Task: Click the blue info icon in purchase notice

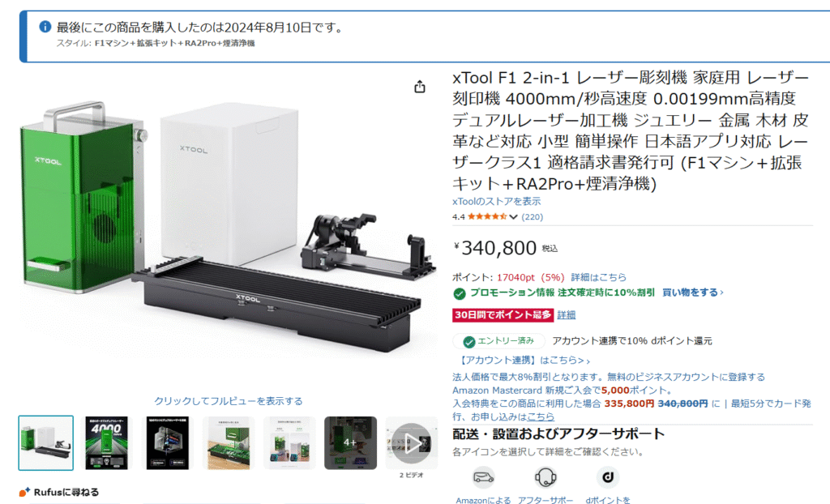Action: pyautogui.click(x=45, y=27)
